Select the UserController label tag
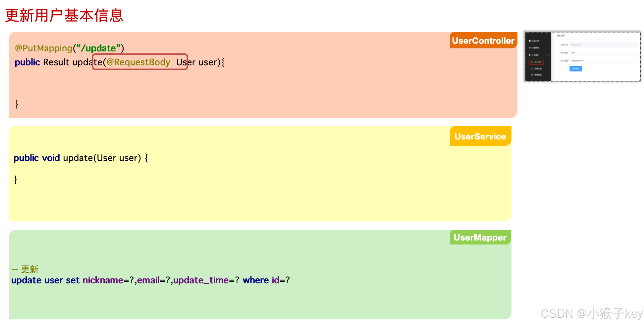Image resolution: width=644 pixels, height=324 pixels. coord(483,40)
